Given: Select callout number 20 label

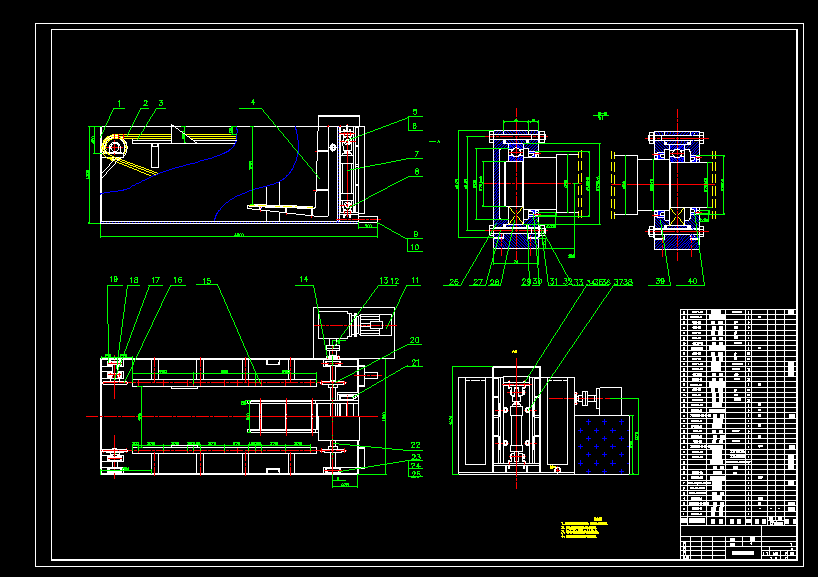Looking at the screenshot, I should tap(414, 340).
